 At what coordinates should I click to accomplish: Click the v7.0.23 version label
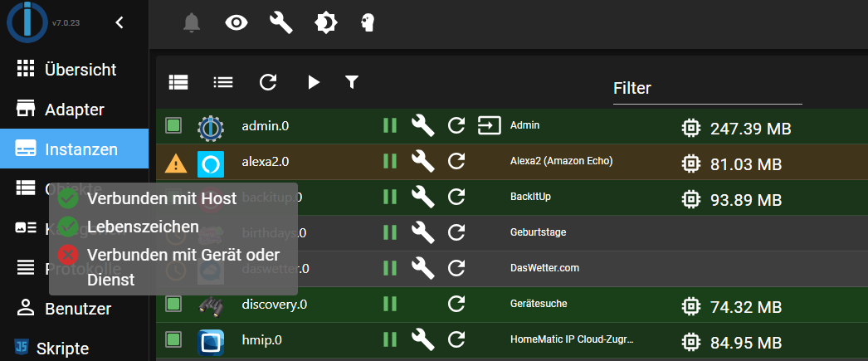tap(64, 23)
